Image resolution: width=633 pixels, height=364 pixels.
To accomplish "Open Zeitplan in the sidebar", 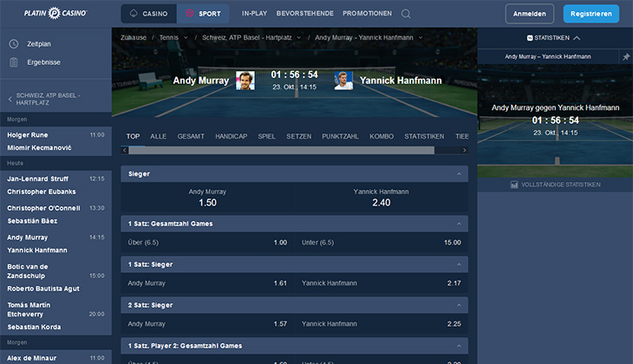I will click(x=39, y=44).
